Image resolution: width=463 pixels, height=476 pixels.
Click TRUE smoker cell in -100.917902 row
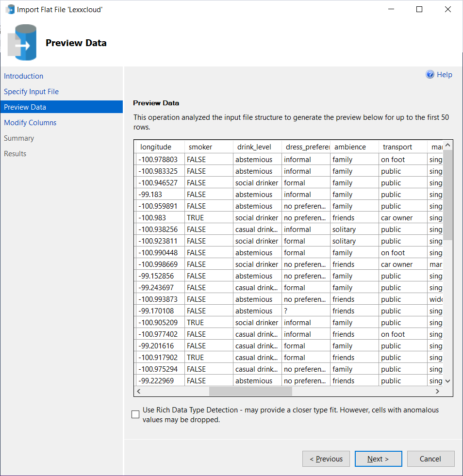coord(209,357)
